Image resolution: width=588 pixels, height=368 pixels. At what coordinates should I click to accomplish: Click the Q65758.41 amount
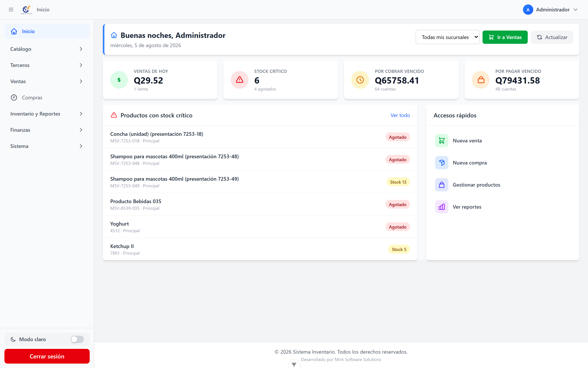397,80
